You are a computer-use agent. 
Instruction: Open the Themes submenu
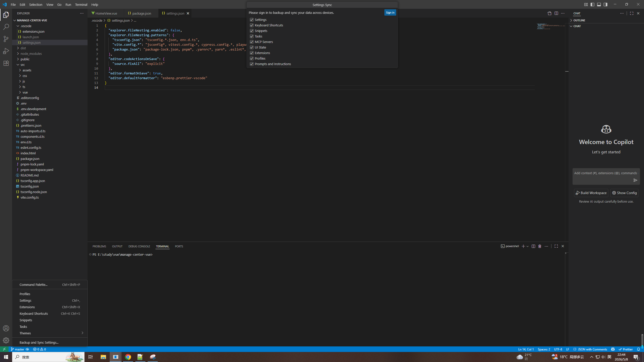coord(50,333)
